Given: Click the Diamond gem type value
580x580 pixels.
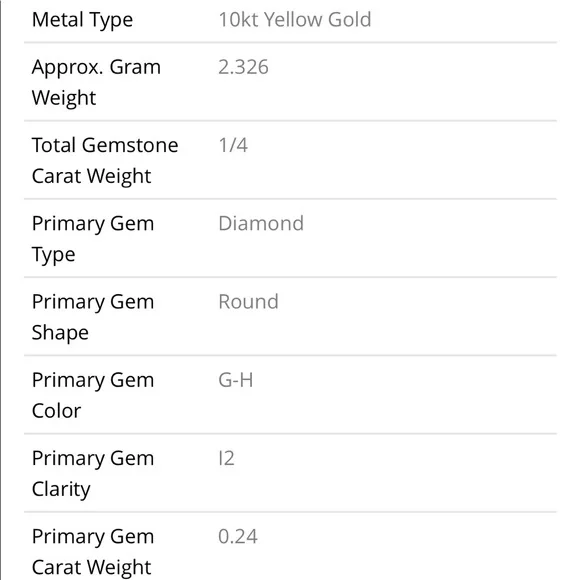Looking at the screenshot, I should (x=261, y=223).
